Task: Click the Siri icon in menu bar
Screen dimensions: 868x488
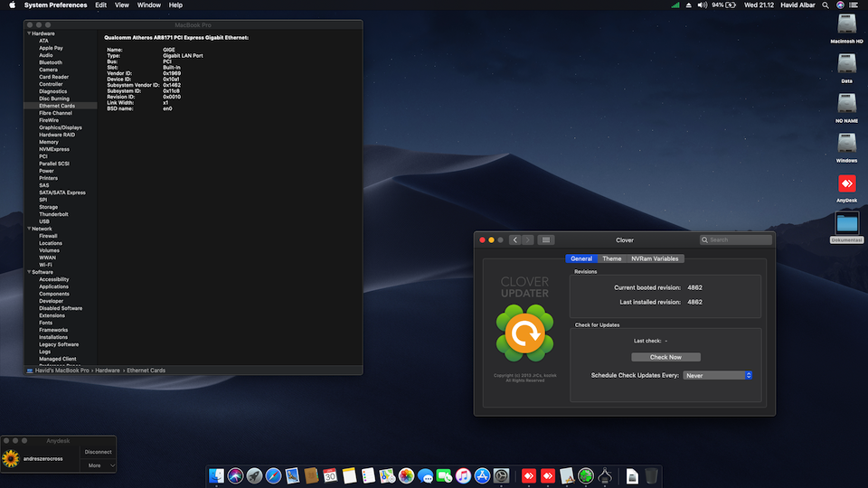Action: click(841, 5)
